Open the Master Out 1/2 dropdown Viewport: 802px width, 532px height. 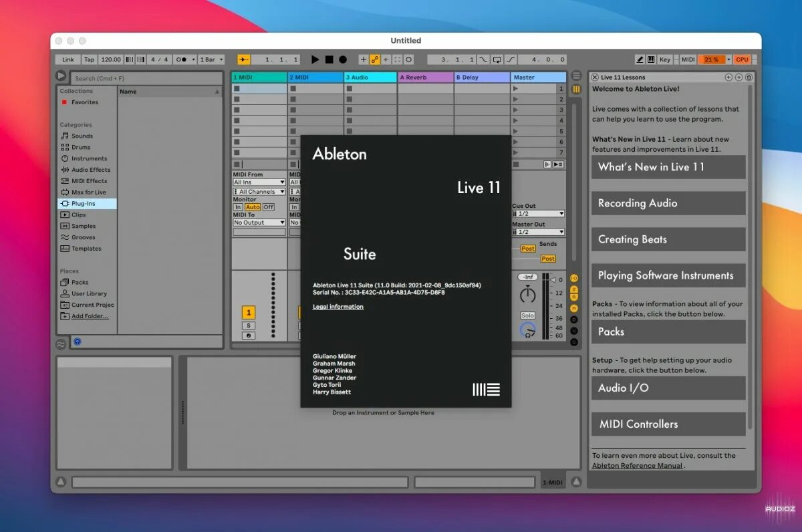539,232
